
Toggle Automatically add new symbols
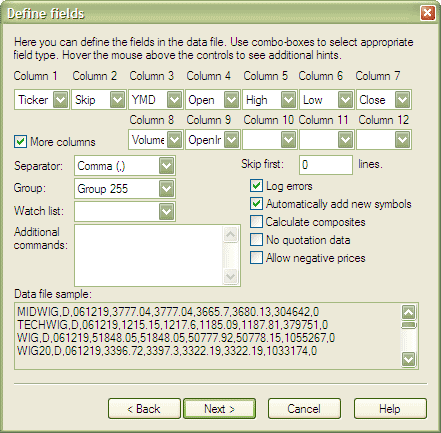pos(256,204)
